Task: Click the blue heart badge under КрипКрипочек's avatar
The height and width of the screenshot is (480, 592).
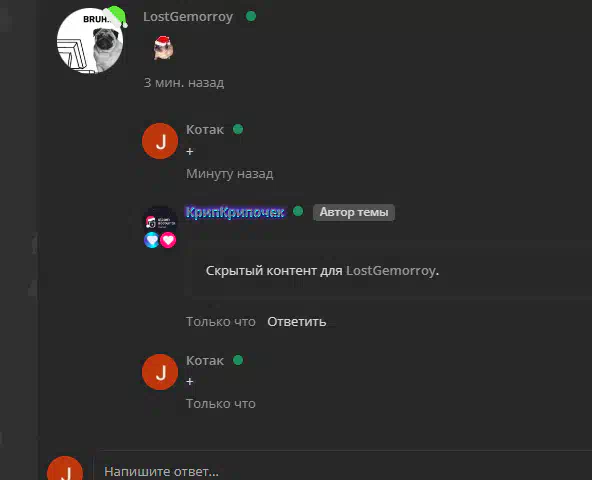Action: (x=152, y=240)
